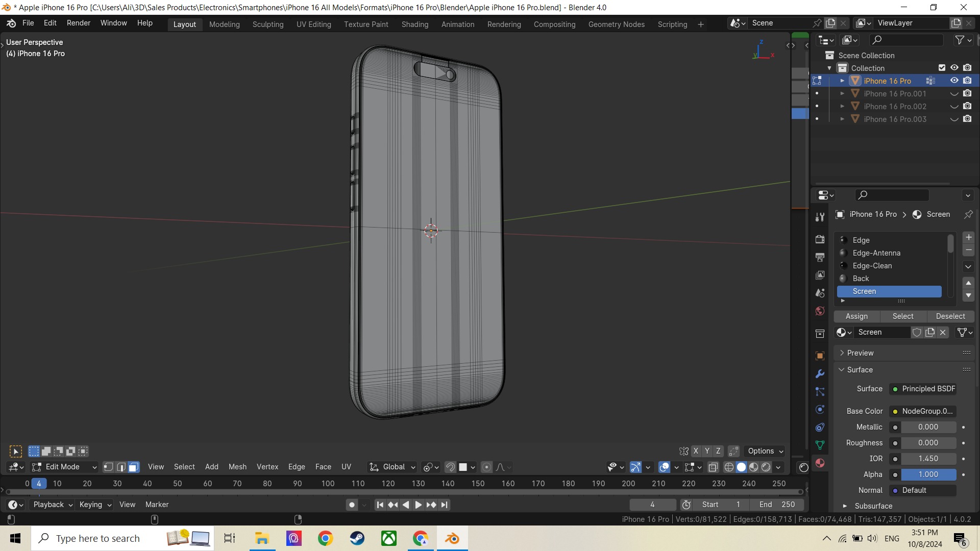Uncheck Collection exclude checkbox

click(x=942, y=68)
